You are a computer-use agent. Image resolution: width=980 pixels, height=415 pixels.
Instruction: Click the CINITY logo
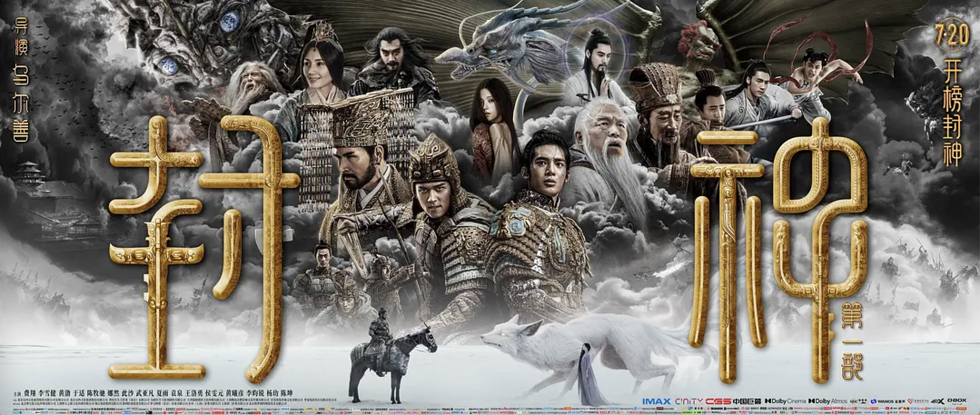tap(689, 401)
